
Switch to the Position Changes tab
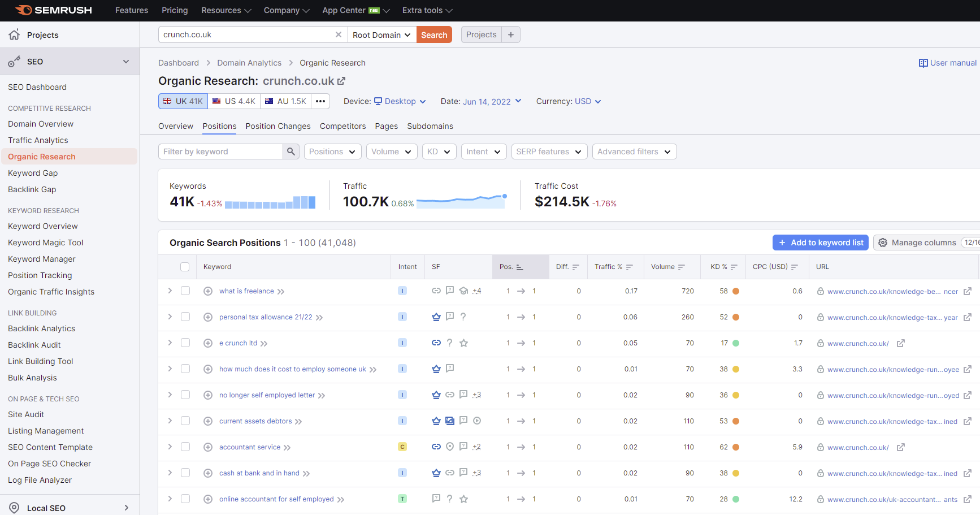[278, 126]
